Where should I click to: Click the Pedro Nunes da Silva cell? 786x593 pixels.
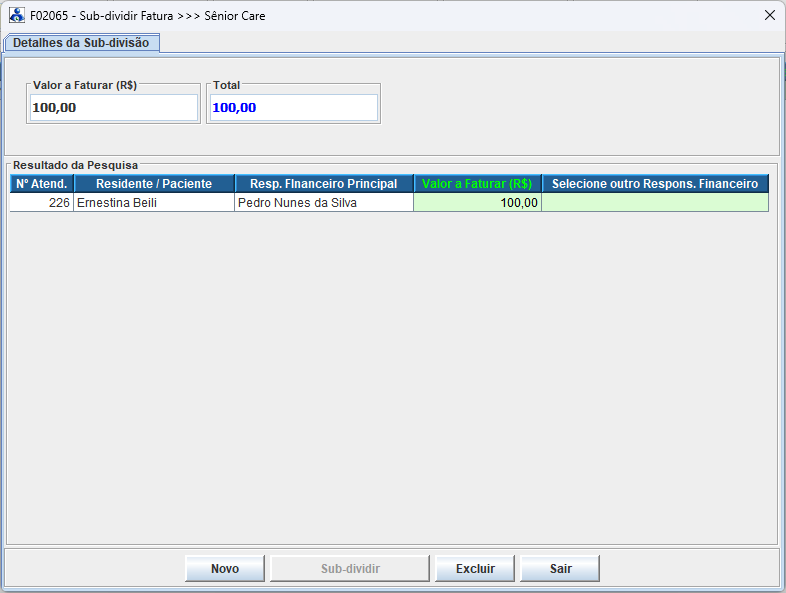tap(324, 203)
